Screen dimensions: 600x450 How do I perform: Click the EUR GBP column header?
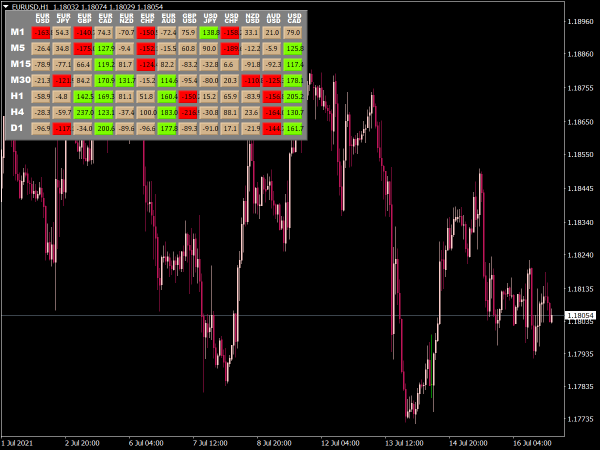click(85, 18)
